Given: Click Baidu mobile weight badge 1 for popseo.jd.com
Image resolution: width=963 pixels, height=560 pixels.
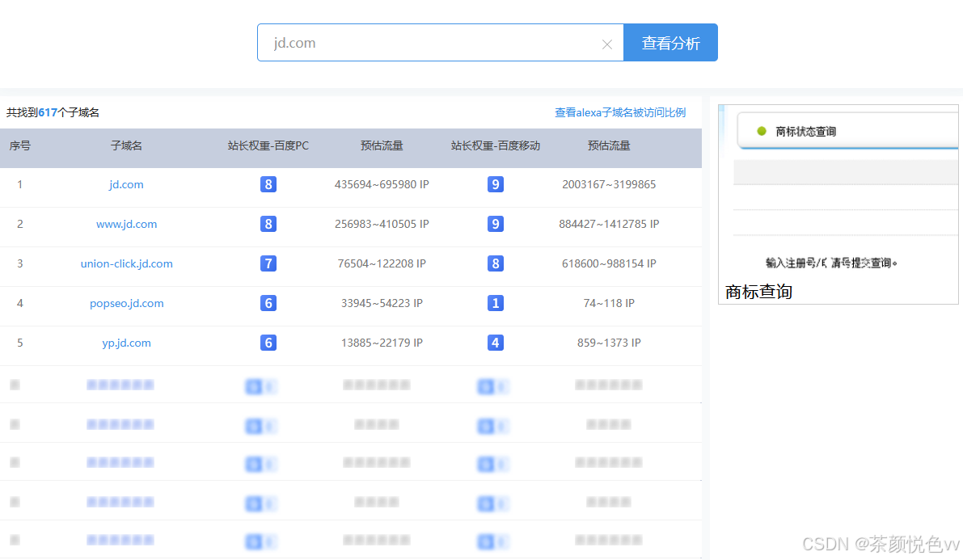Looking at the screenshot, I should click(x=496, y=303).
